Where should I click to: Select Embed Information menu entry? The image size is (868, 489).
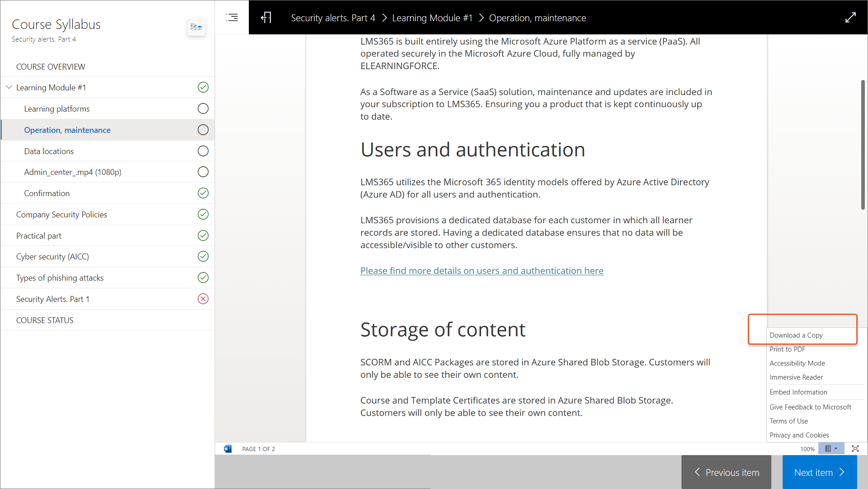point(798,392)
